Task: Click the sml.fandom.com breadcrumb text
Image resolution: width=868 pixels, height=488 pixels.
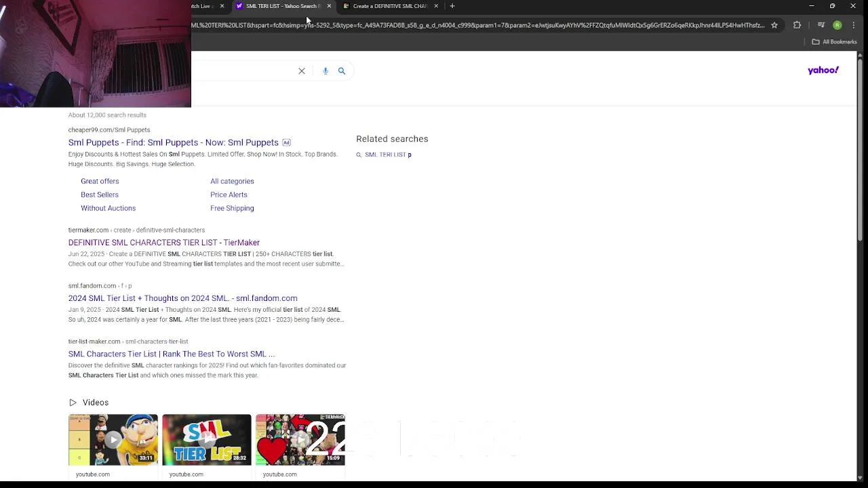Action: (x=100, y=286)
